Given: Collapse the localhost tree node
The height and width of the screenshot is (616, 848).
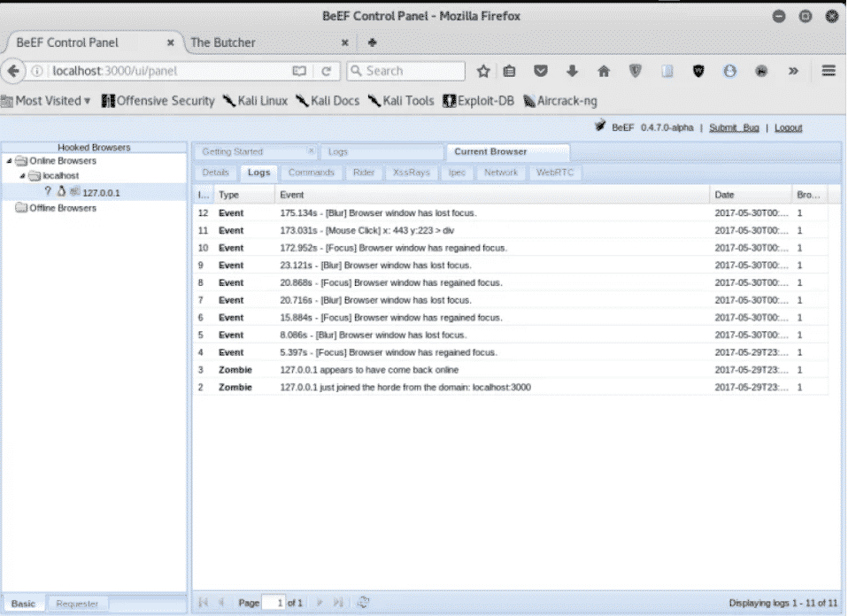Looking at the screenshot, I should click(22, 176).
